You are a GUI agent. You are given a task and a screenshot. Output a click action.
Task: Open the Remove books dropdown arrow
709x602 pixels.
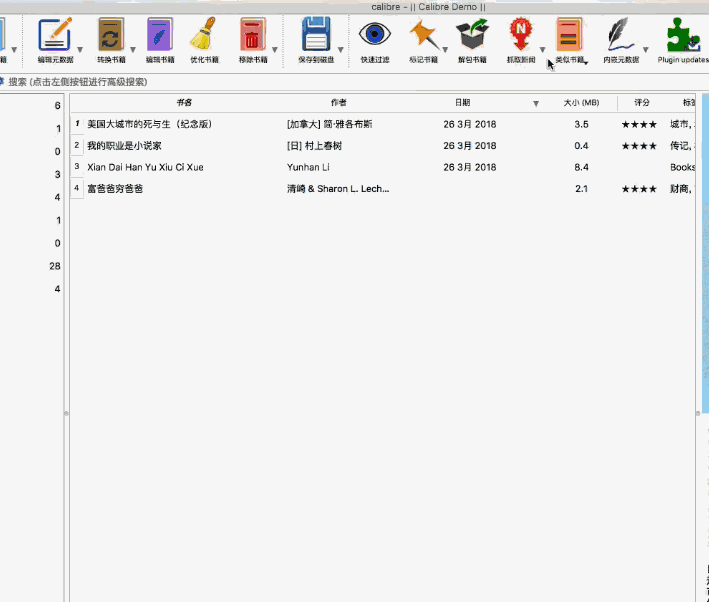pos(274,50)
